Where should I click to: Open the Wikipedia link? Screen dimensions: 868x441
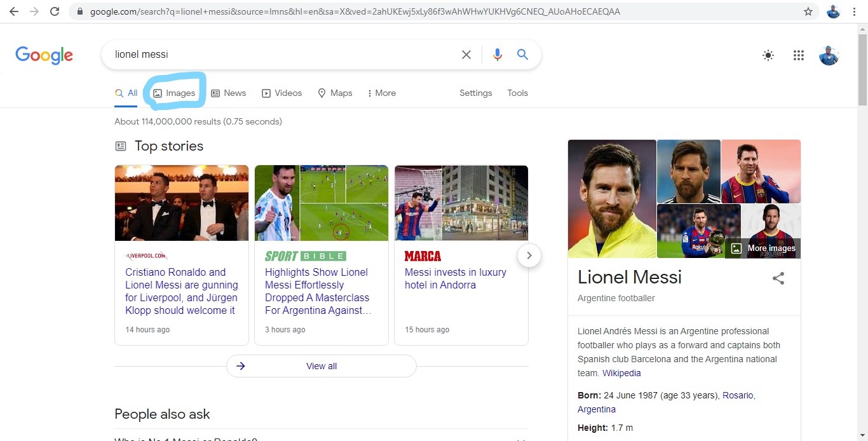pyautogui.click(x=621, y=373)
